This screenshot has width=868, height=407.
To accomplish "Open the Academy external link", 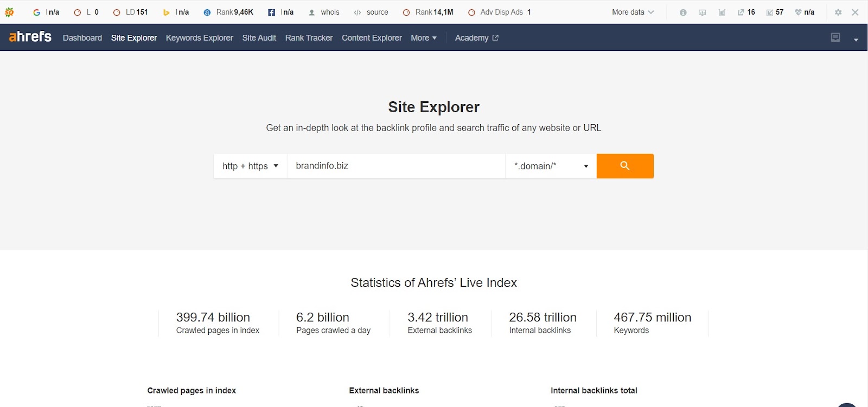I will point(477,37).
